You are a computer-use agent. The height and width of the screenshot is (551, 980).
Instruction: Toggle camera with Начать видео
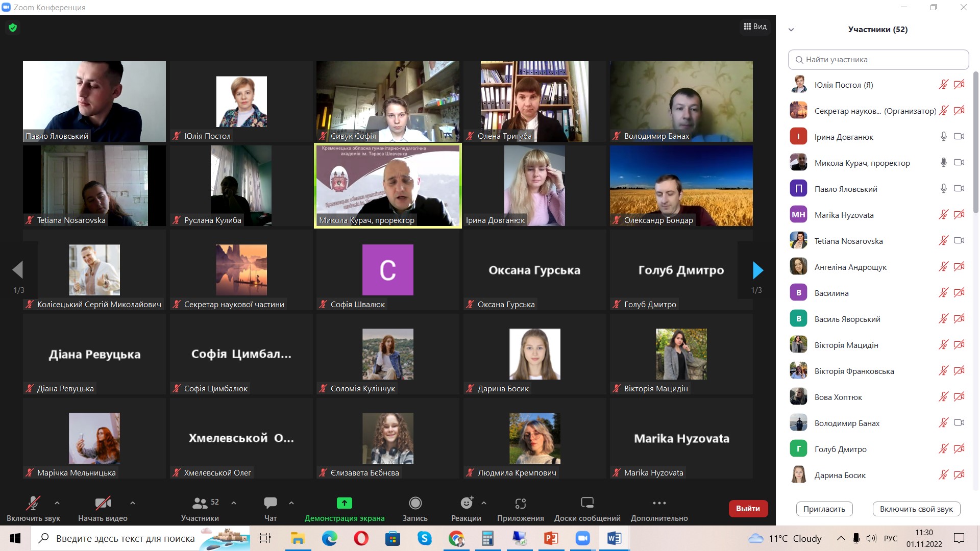[103, 503]
